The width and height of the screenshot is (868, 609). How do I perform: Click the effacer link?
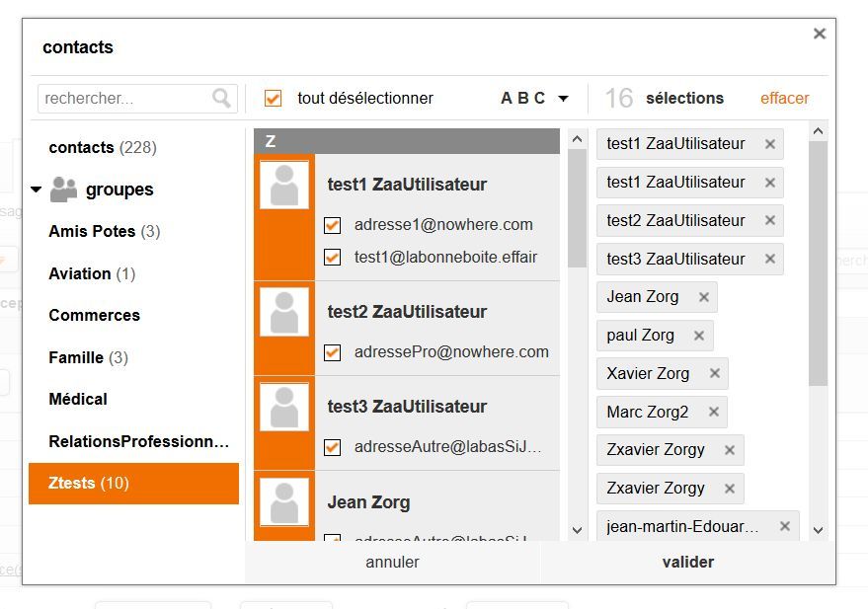pos(784,99)
